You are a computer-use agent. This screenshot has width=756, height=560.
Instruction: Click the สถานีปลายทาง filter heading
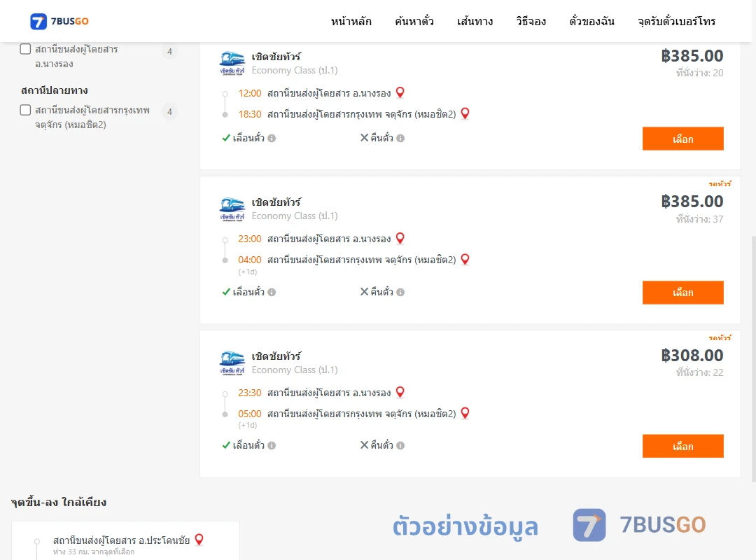pos(55,90)
